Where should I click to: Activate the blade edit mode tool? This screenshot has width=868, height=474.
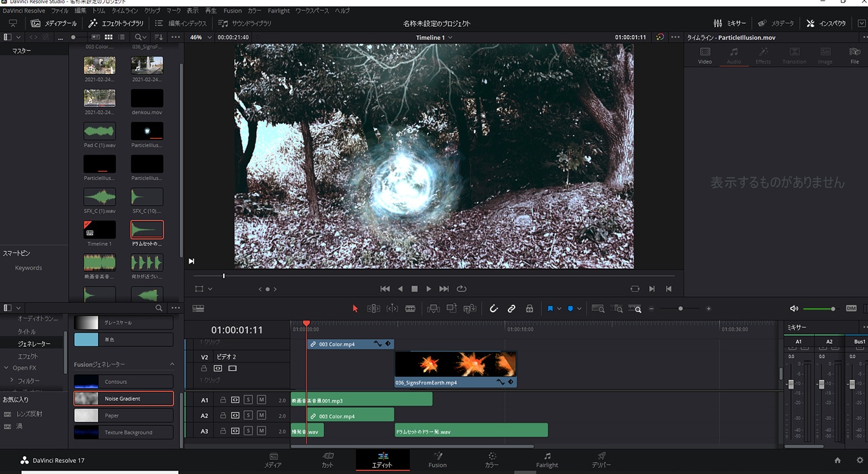tap(410, 308)
